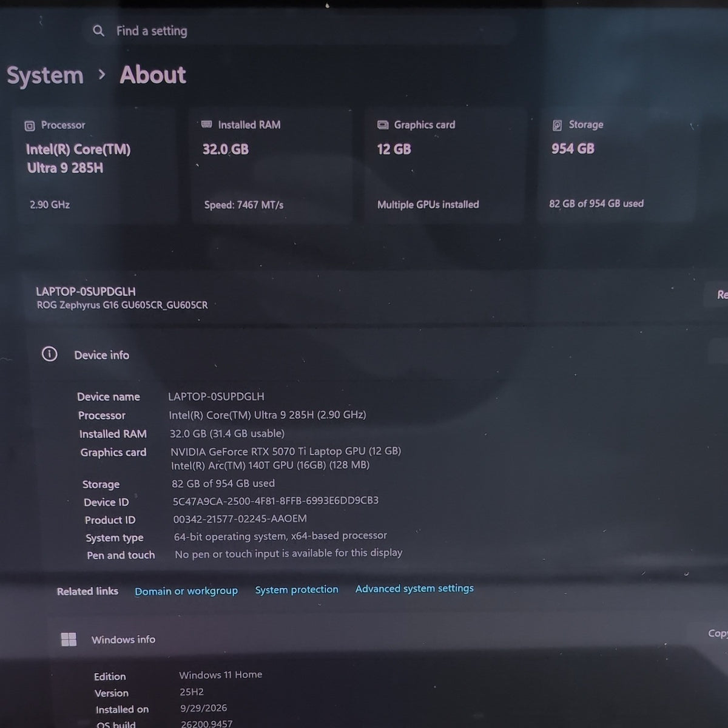
Task: Select the installed on date 9/29/2026
Action: 204,708
